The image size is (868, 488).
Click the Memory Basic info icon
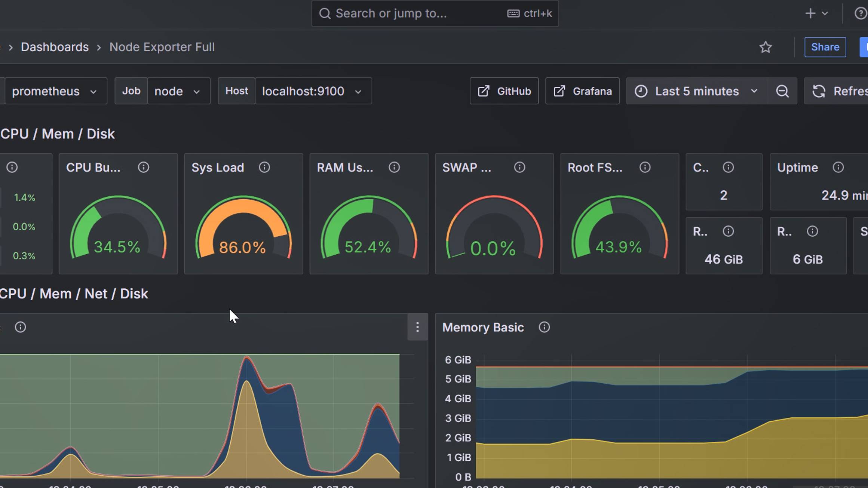click(x=544, y=326)
